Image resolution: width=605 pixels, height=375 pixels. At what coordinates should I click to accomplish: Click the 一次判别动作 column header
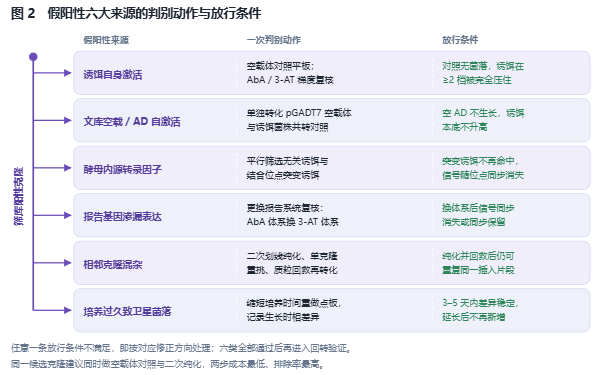(x=274, y=40)
